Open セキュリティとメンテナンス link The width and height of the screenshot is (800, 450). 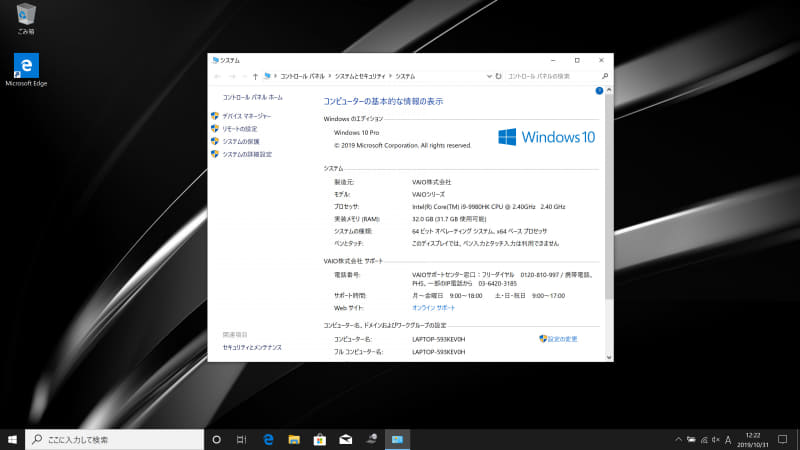(252, 347)
